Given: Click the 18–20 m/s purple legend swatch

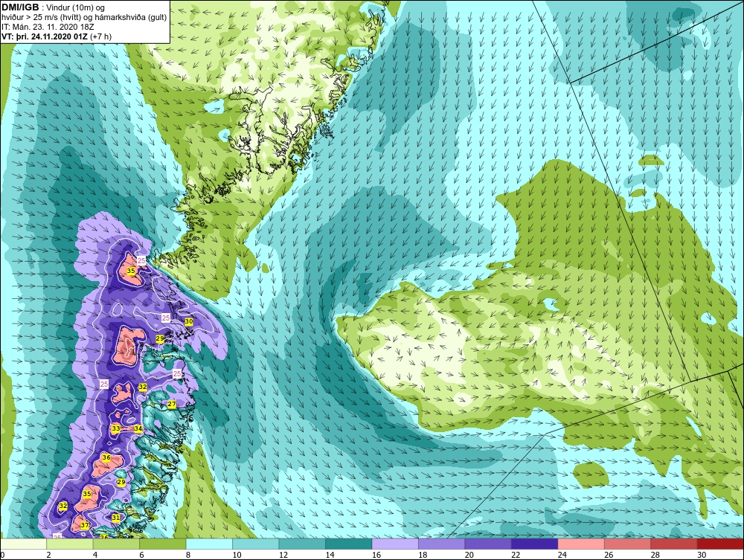Looking at the screenshot, I should (442, 544).
